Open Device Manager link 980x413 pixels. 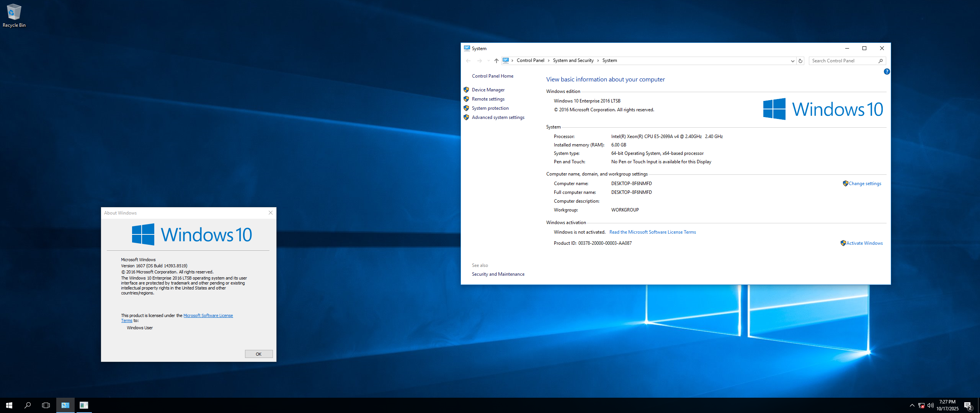(x=488, y=90)
